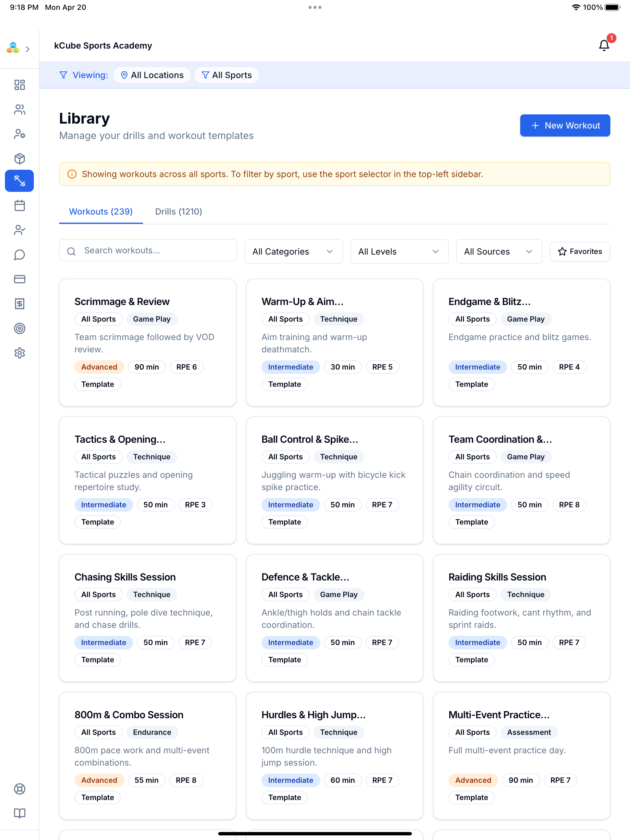Screen dimensions: 630x840
Task: Open the Defence & Tackle workout card
Action: [x=334, y=618]
